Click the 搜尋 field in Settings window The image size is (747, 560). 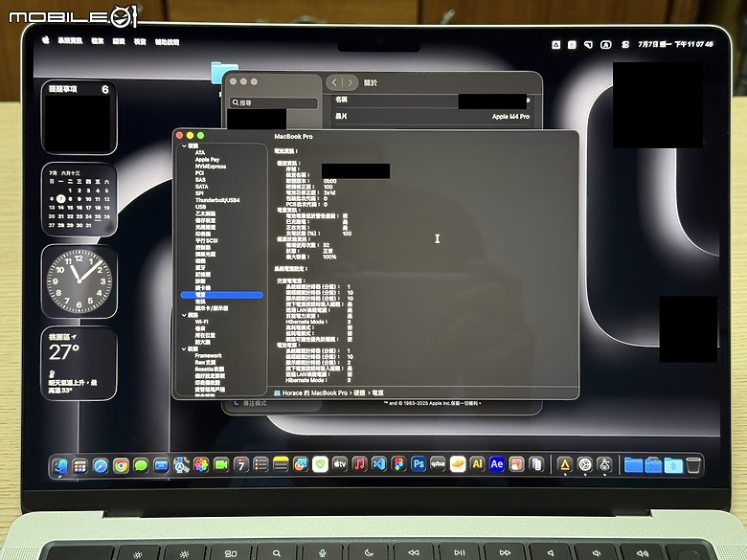[274, 102]
